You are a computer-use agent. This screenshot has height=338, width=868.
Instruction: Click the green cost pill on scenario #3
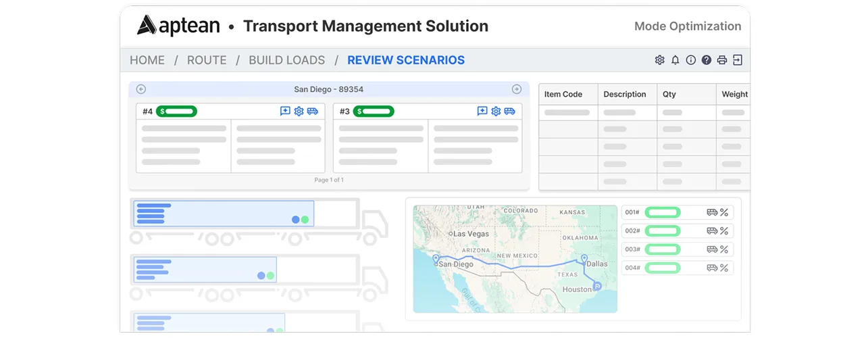374,111
